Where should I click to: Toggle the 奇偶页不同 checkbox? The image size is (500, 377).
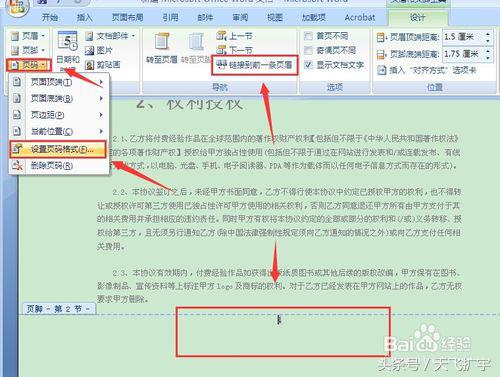coord(308,50)
